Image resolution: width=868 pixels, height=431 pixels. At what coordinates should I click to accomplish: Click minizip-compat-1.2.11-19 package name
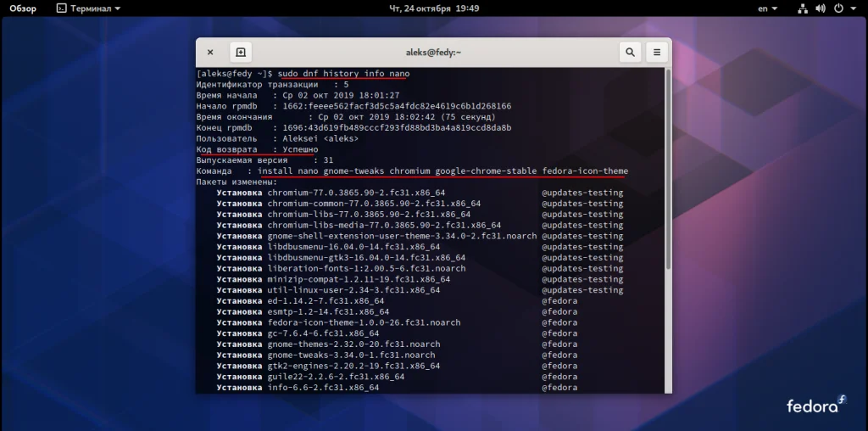(359, 279)
